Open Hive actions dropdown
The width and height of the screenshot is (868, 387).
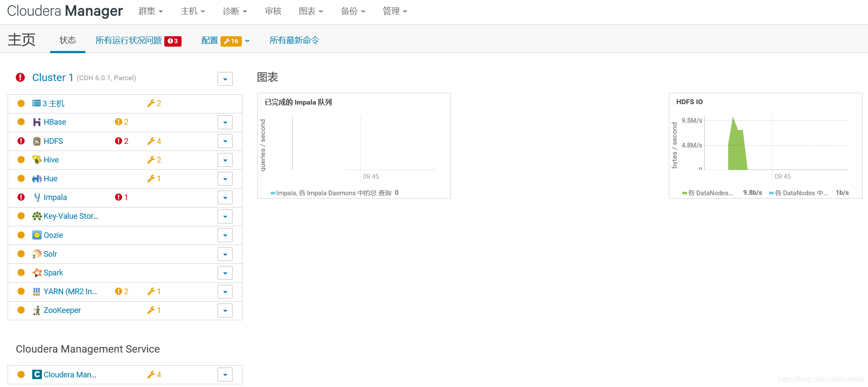pos(225,160)
